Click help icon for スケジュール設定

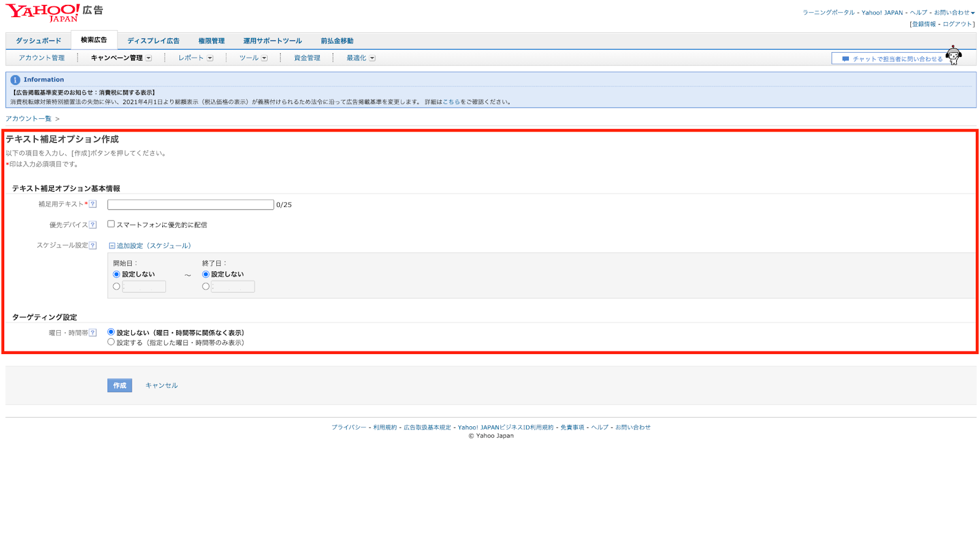point(93,246)
